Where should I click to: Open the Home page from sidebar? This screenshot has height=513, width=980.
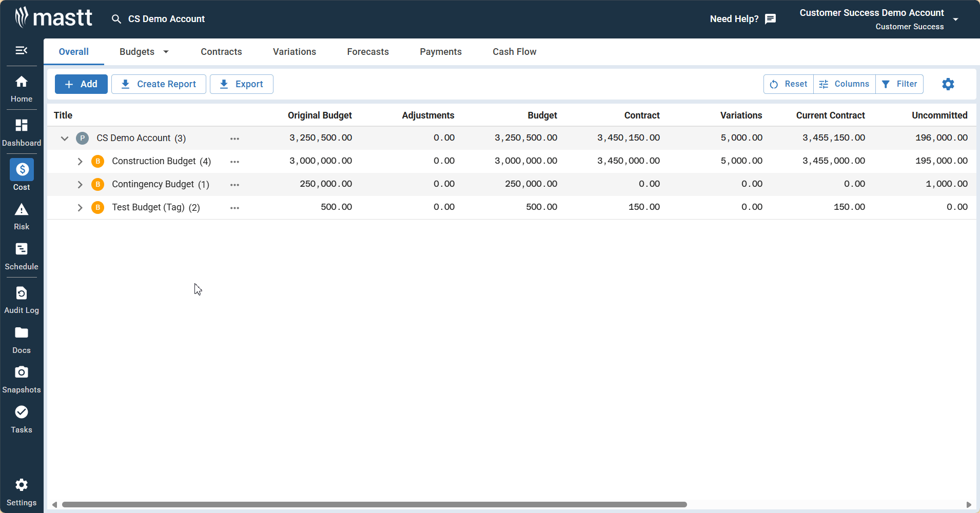tap(22, 88)
